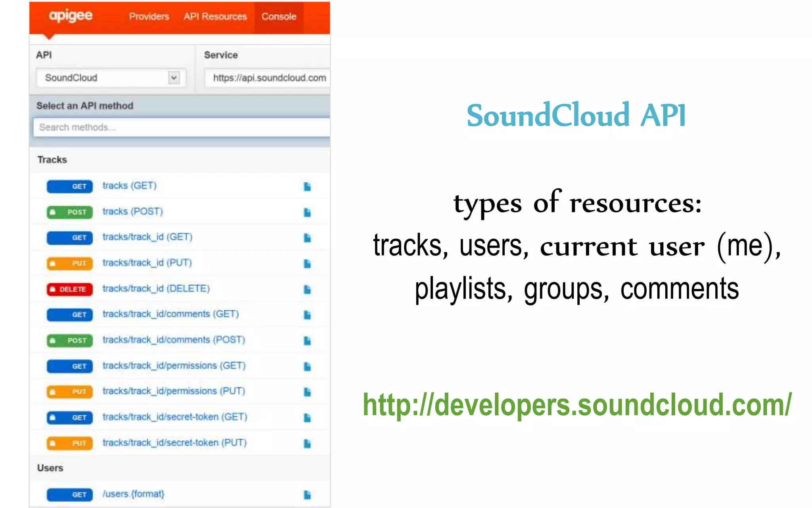Click document icon for tracks/track_id/secret-token (GET)
Viewport: 812px width, 508px height.
click(x=307, y=418)
